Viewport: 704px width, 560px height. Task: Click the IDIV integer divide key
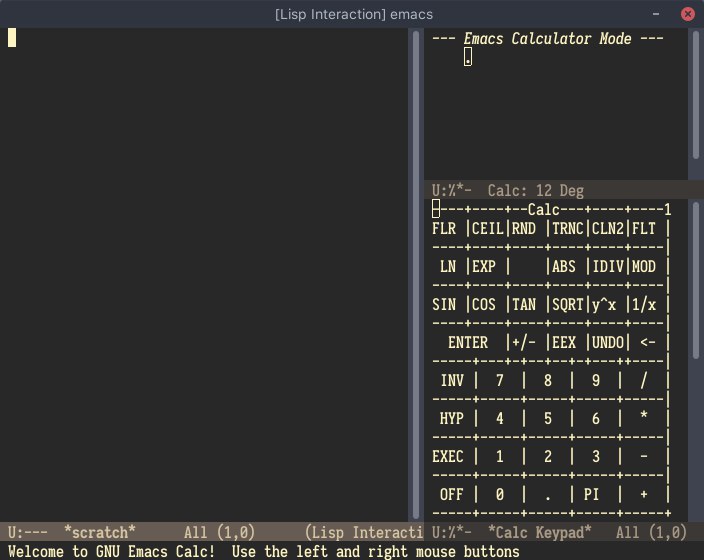click(607, 267)
